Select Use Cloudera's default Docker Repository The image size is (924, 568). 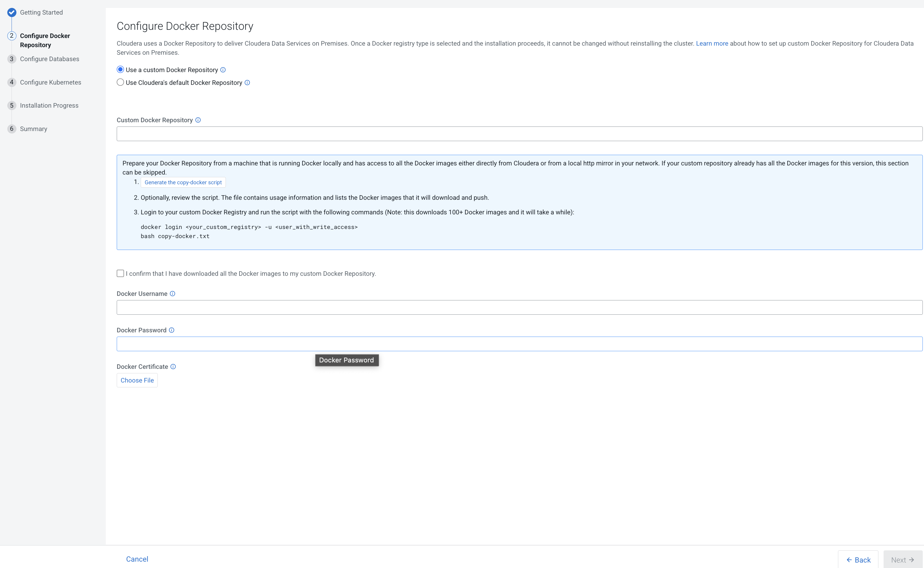point(120,82)
